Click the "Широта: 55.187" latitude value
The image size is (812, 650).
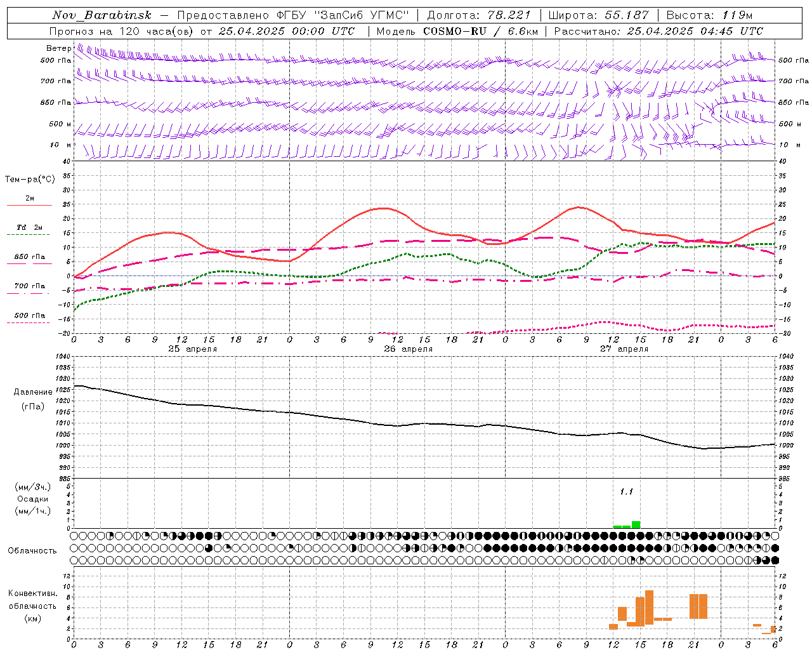598,15
